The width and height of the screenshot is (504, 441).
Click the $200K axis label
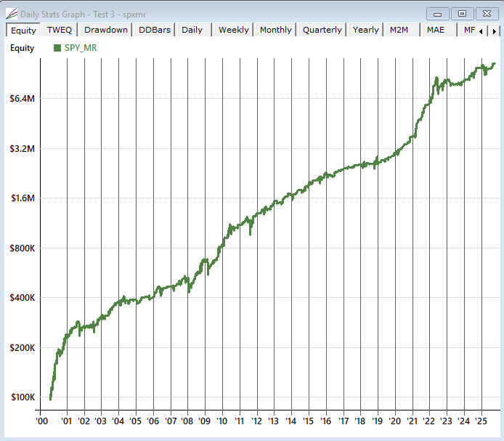[23, 348]
